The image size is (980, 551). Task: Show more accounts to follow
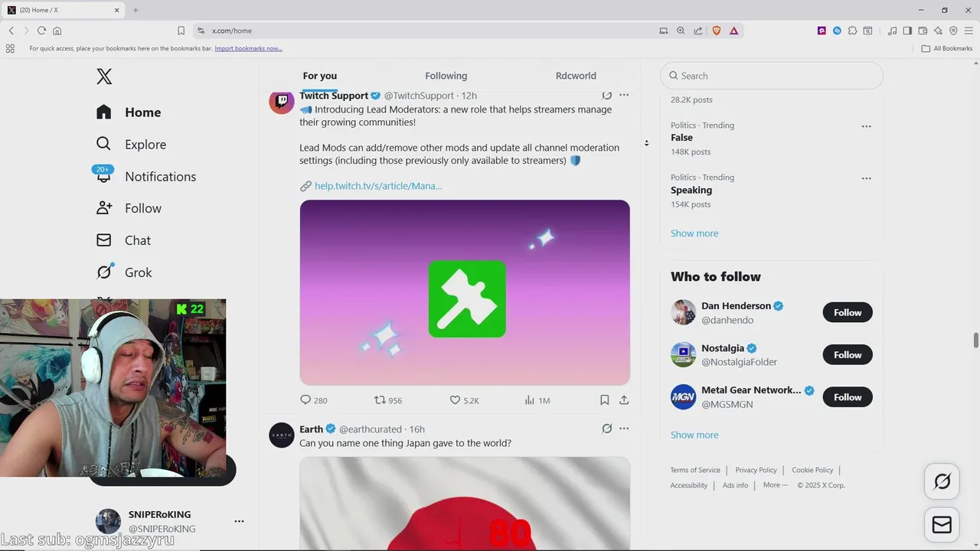pyautogui.click(x=694, y=435)
